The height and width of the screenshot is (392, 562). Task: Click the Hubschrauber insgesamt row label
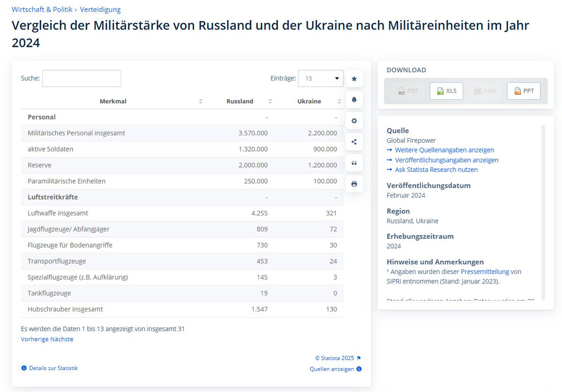[65, 309]
